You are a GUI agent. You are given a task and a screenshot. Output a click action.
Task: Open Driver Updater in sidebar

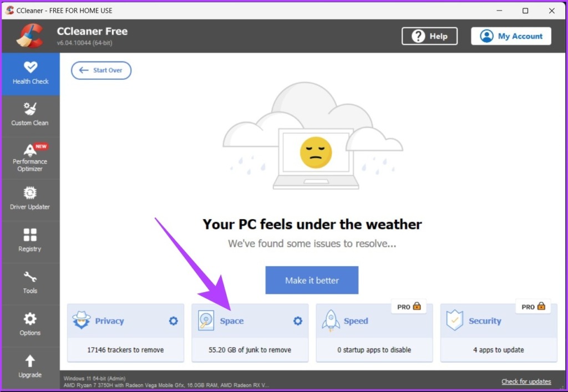(31, 200)
